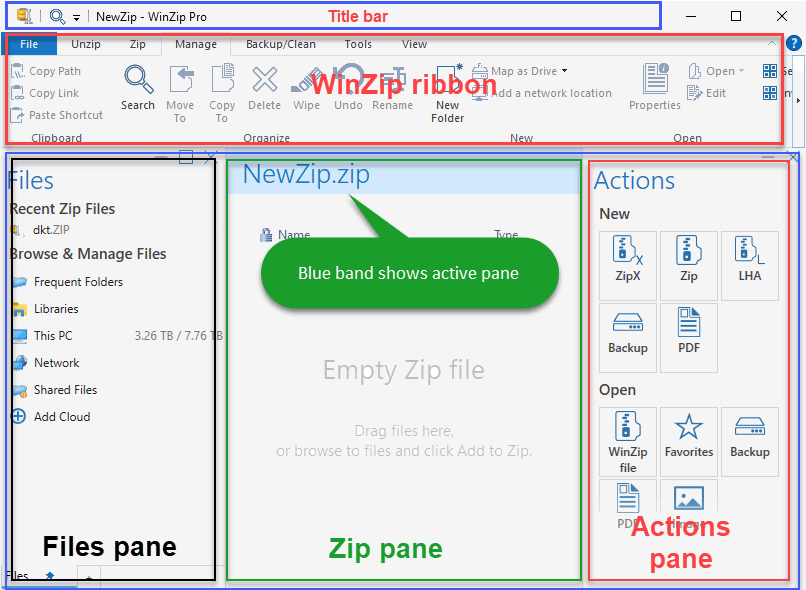Click the Wipe tool label
This screenshot has width=806, height=590.
coord(306,105)
